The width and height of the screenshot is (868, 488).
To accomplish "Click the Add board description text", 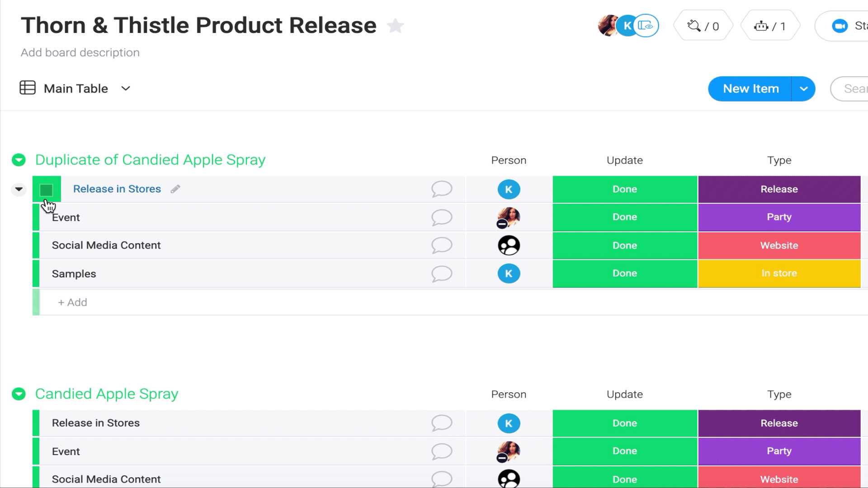I will (x=80, y=52).
